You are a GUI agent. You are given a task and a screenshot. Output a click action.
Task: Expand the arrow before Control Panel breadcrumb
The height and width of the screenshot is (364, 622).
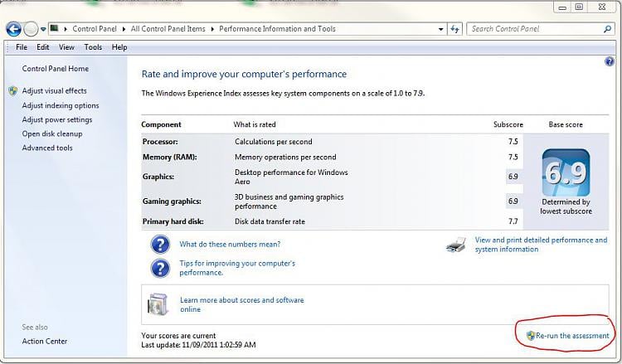click(66, 29)
